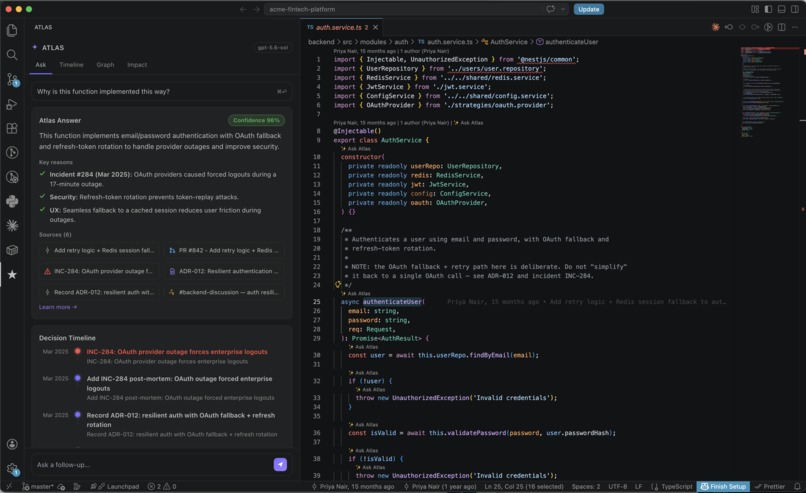Select the Atlas star icon in activity bar
The width and height of the screenshot is (806, 493).
pos(12,275)
